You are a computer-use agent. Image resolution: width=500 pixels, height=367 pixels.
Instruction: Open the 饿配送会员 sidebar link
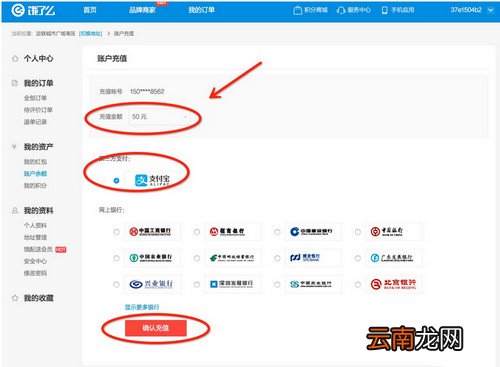coord(38,249)
